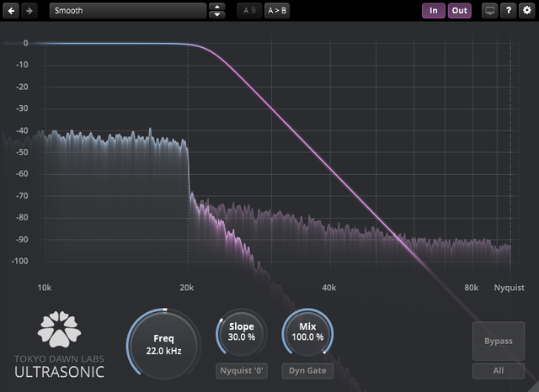This screenshot has width=539, height=392.
Task: Click the 0 dB scale label
Action: (x=26, y=43)
